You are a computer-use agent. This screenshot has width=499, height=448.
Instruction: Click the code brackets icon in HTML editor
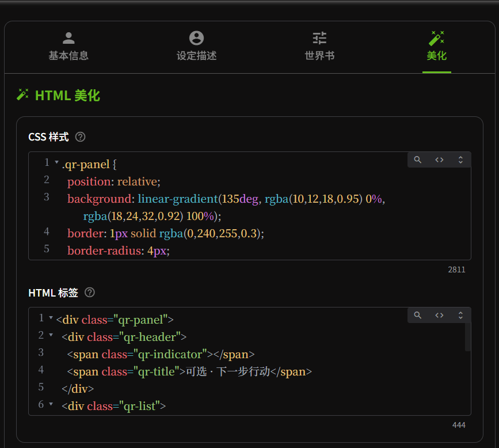point(439,315)
